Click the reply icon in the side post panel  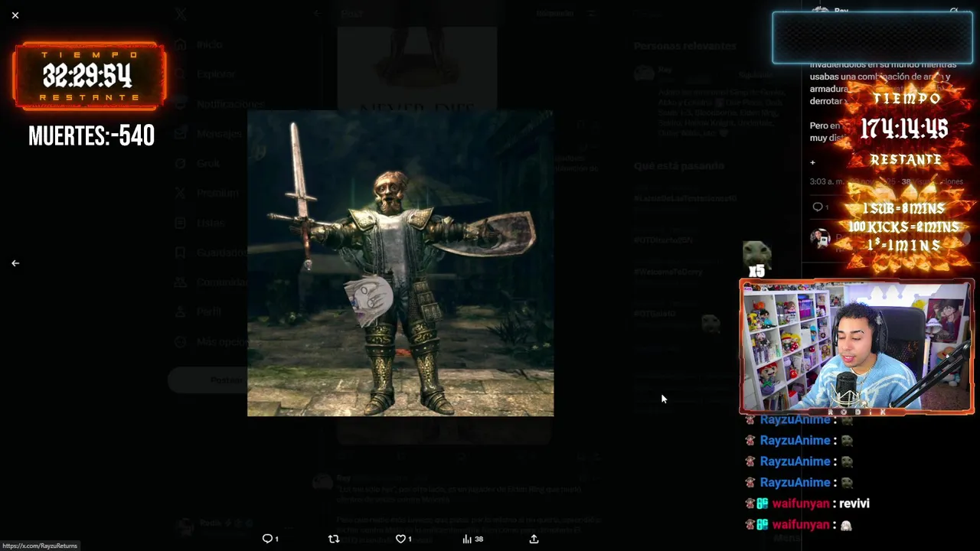pyautogui.click(x=820, y=207)
